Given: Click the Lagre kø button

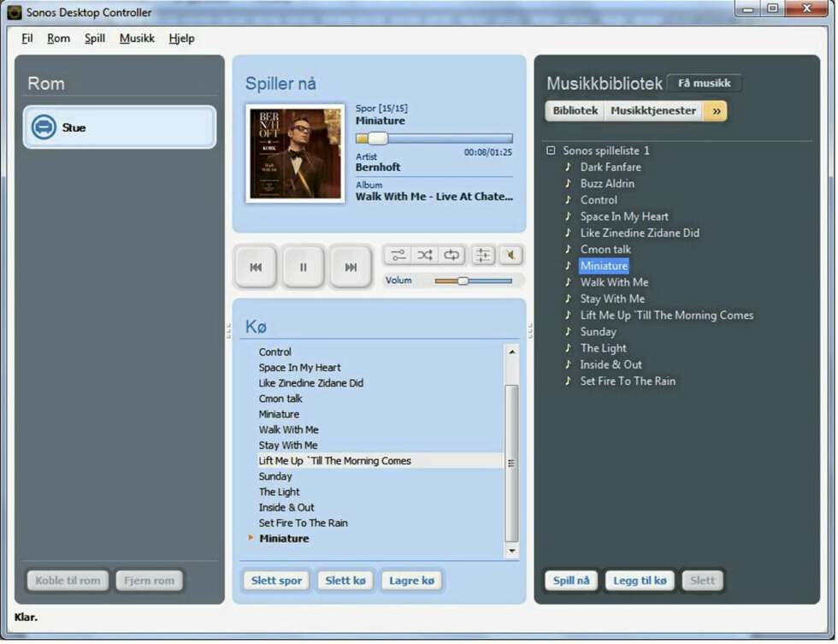Looking at the screenshot, I should (x=411, y=581).
